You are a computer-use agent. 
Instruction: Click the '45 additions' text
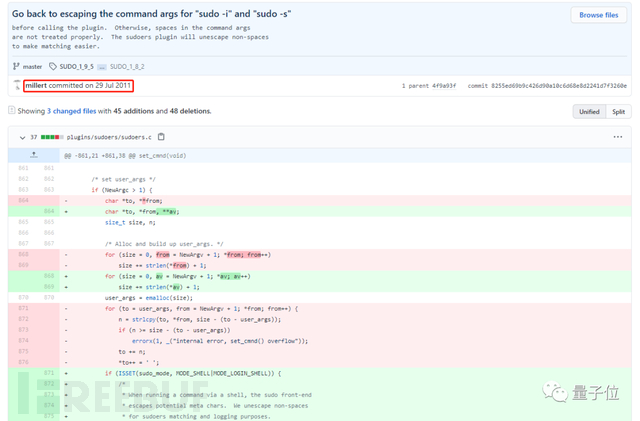click(133, 111)
